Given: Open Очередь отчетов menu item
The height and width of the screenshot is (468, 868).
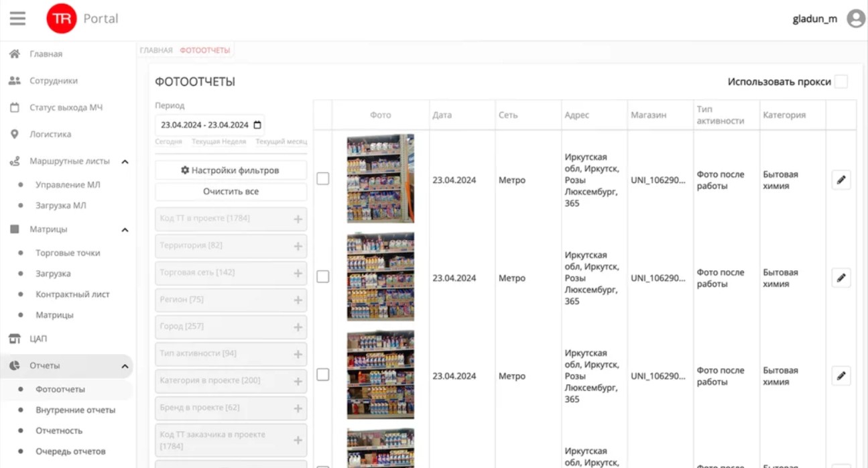Looking at the screenshot, I should (70, 451).
